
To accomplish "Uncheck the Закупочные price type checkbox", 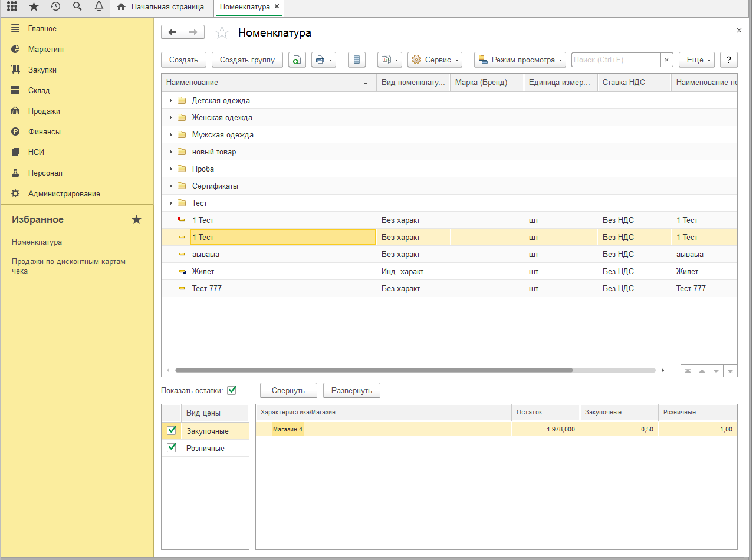I will pos(172,430).
